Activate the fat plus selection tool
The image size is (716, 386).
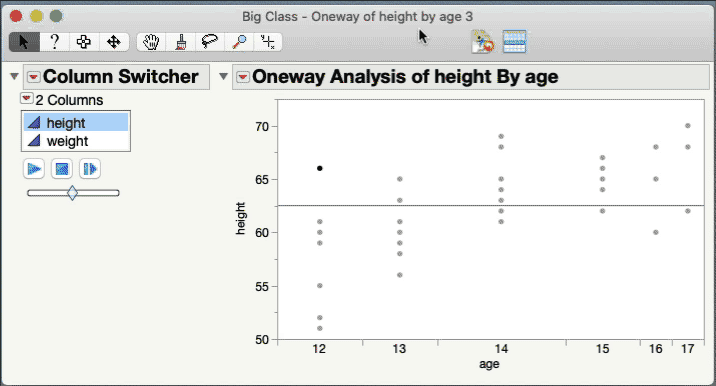coord(84,42)
